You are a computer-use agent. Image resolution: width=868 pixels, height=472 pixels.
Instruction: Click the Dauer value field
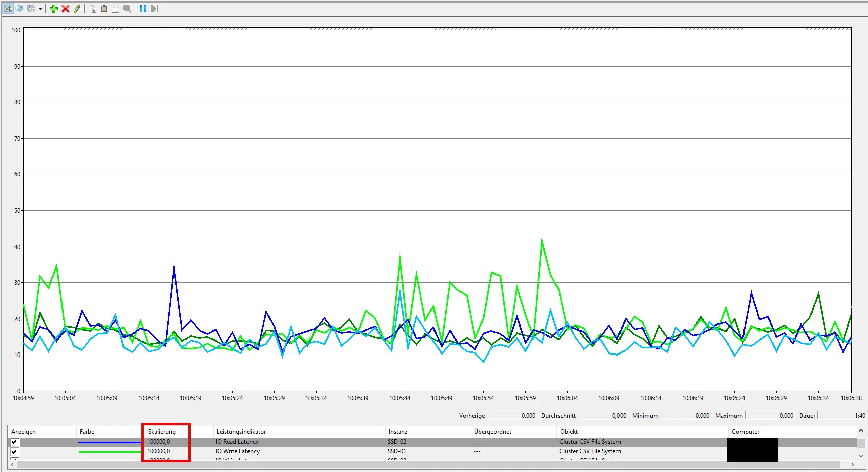point(842,416)
